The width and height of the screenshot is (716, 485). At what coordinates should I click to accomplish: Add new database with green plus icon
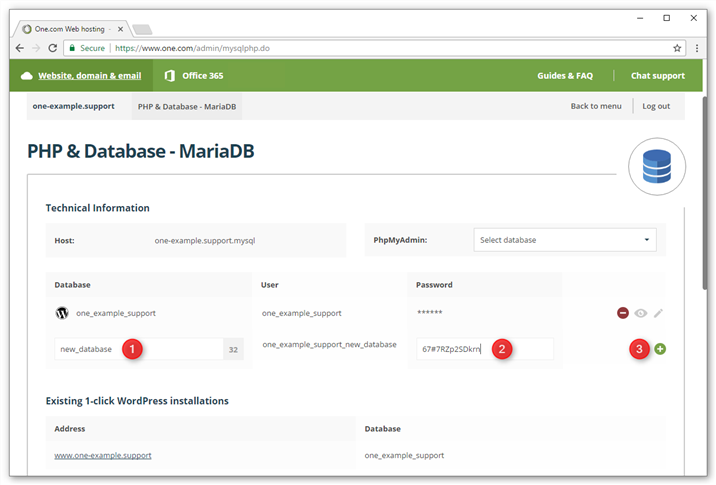coord(660,349)
